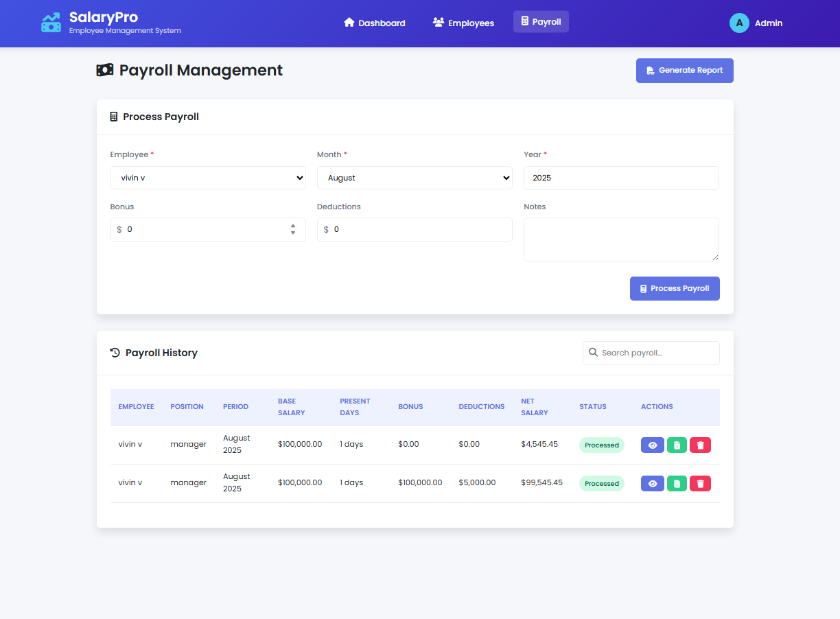The width and height of the screenshot is (840, 619).
Task: View second payroll record with eye icon
Action: pos(652,484)
